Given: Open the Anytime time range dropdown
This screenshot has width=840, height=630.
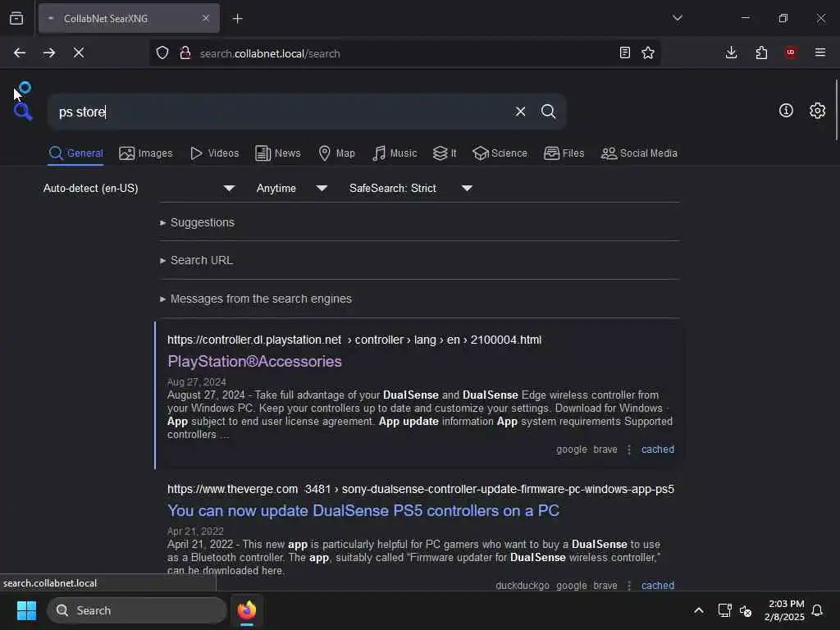Looking at the screenshot, I should point(292,188).
